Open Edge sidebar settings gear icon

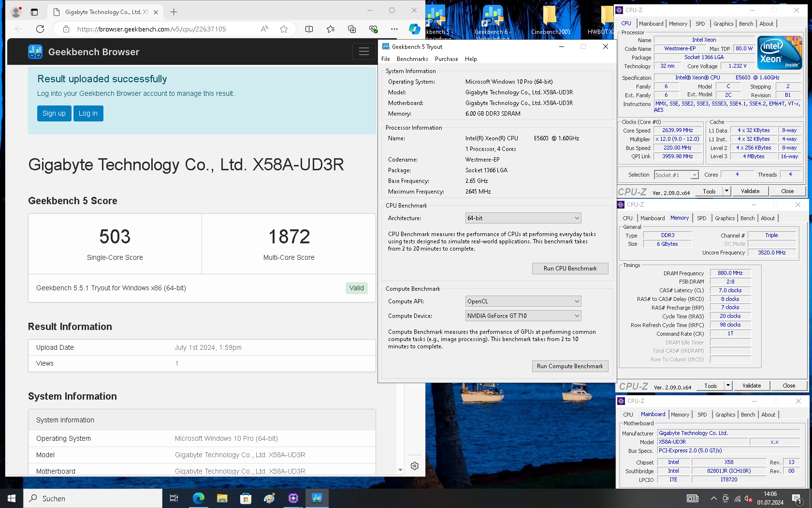415,466
